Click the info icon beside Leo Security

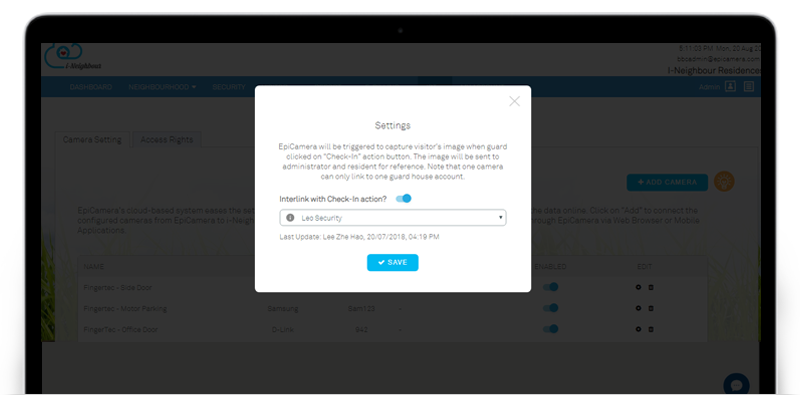(x=290, y=218)
